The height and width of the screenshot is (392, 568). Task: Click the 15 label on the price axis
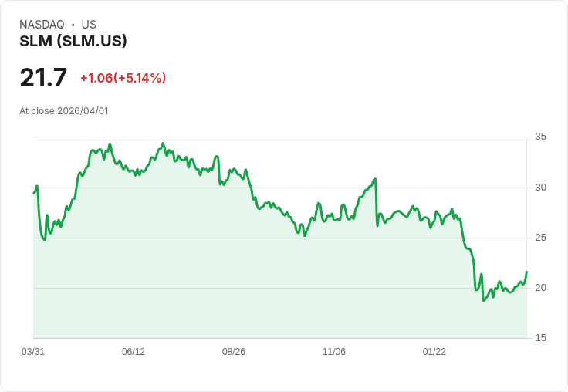click(541, 338)
